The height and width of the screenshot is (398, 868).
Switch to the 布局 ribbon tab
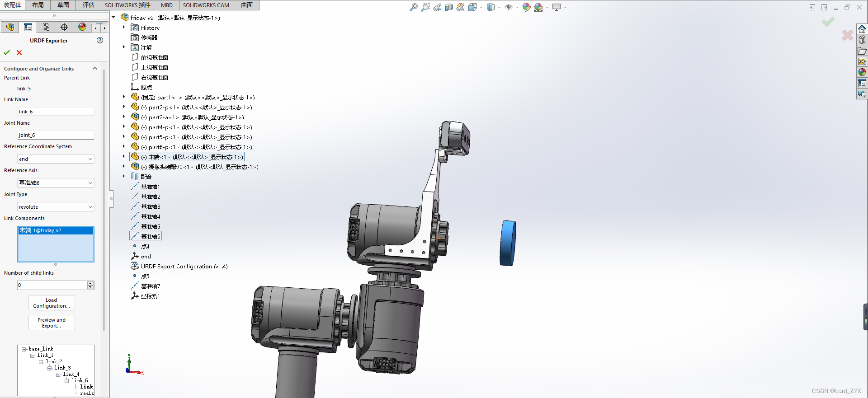click(38, 5)
